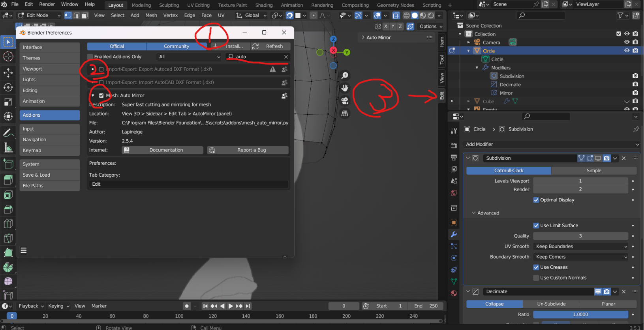This screenshot has width=644, height=330.
Task: Open preferences hamburger menu icon
Action: (24, 250)
